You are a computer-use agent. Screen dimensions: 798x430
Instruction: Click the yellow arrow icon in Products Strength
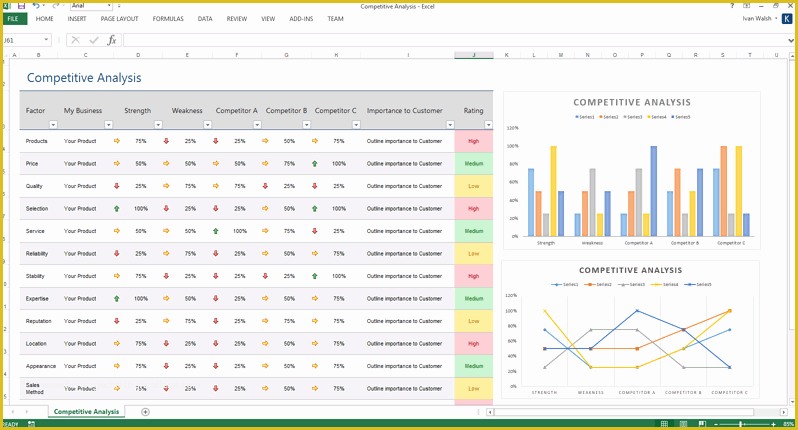[117, 141]
